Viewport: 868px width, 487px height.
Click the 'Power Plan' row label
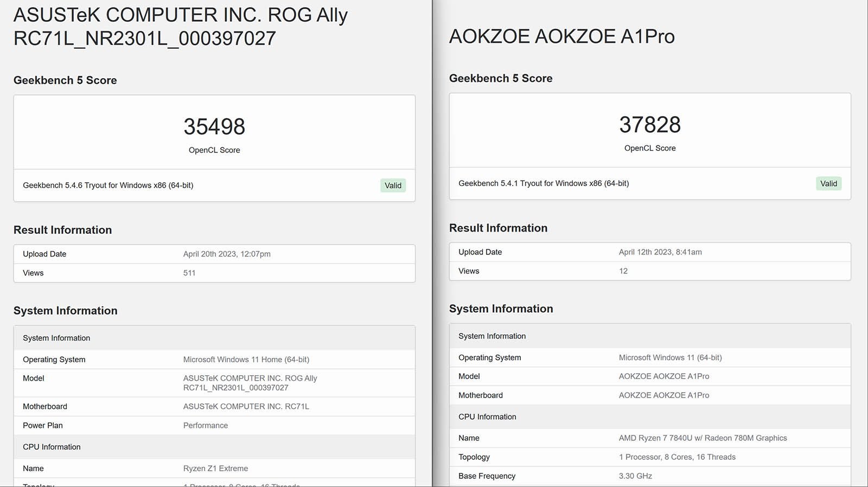click(x=43, y=425)
